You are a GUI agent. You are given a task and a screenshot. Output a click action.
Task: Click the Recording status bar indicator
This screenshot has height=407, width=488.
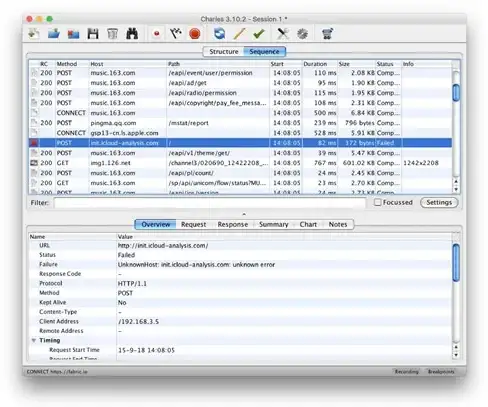tap(406, 371)
